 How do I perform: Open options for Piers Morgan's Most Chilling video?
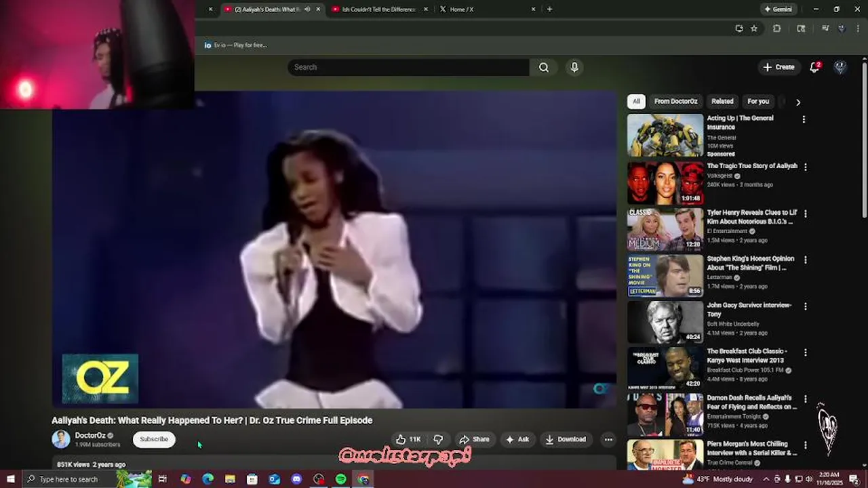point(806,445)
